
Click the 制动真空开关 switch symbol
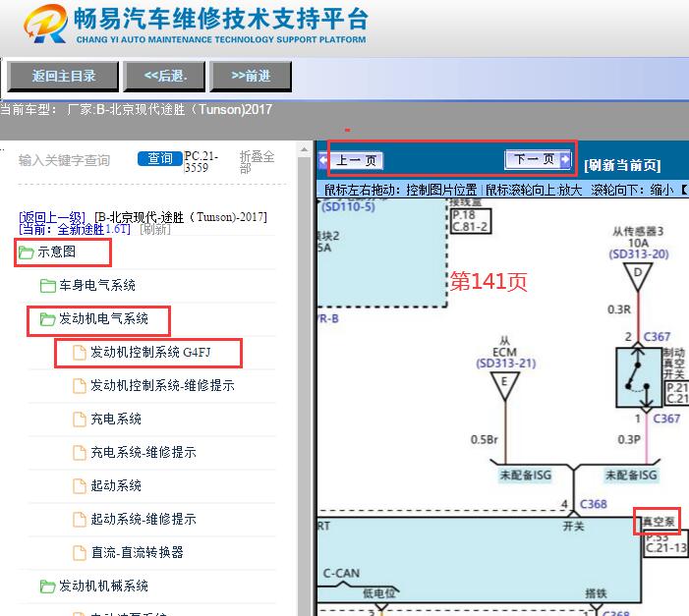(x=639, y=377)
